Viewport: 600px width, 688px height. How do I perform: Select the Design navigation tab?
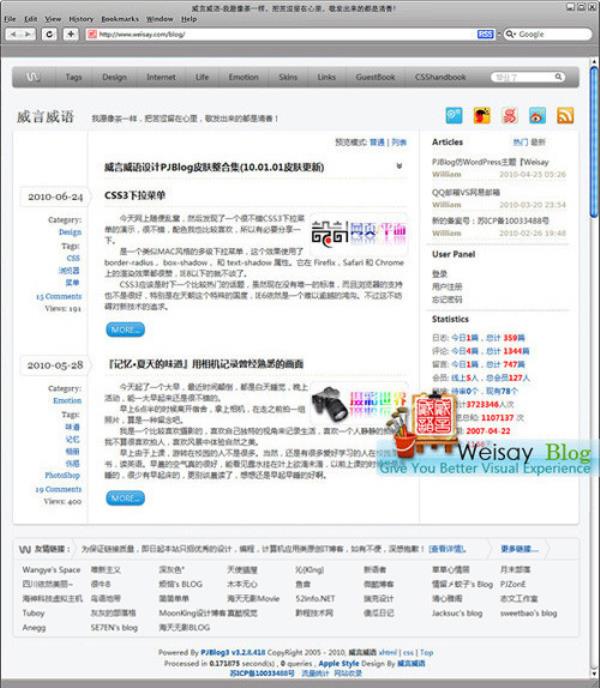tap(114, 77)
